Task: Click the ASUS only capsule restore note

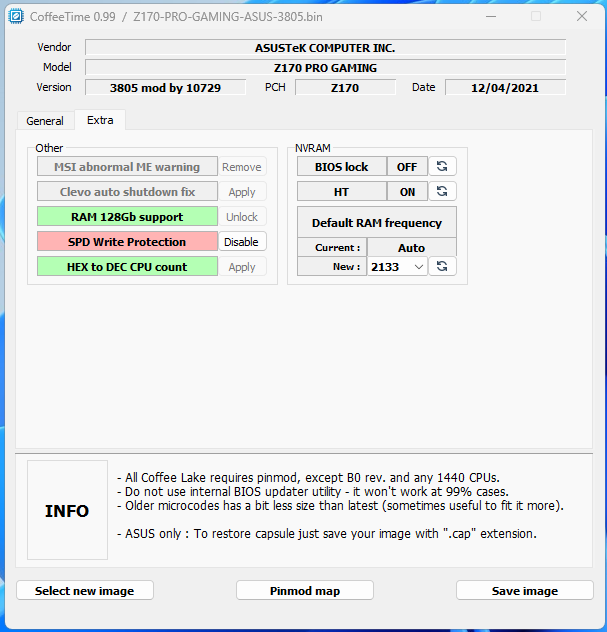Action: [x=327, y=534]
